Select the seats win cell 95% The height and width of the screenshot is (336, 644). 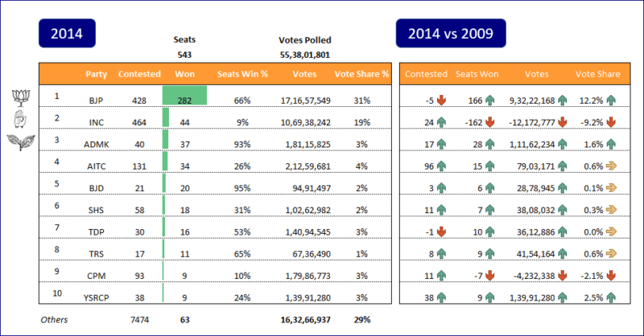click(242, 188)
